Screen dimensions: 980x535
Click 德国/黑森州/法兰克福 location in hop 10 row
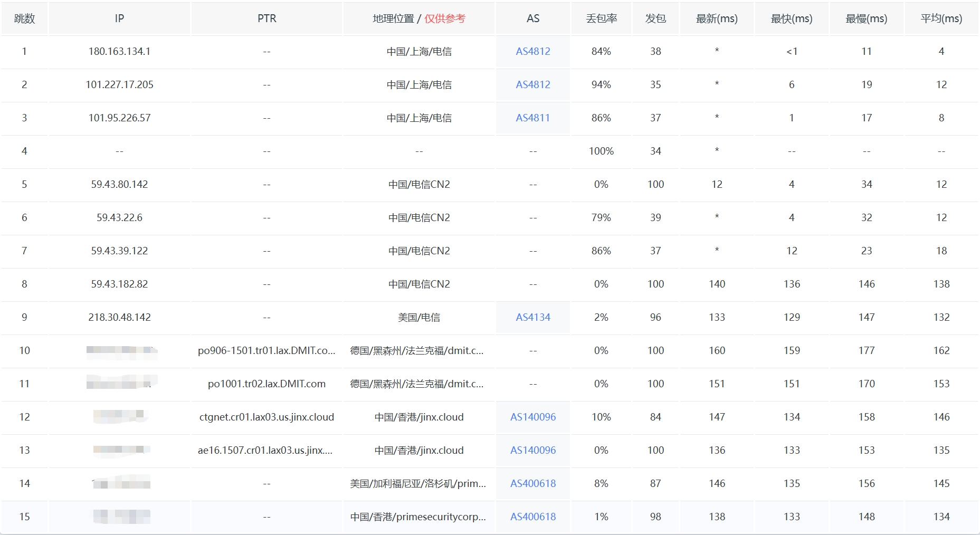click(417, 350)
